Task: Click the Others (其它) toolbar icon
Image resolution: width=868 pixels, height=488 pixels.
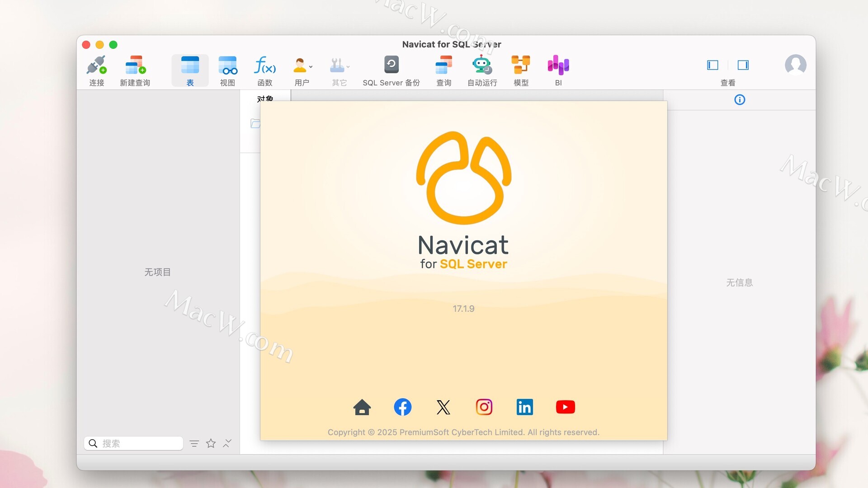Action: click(337, 66)
